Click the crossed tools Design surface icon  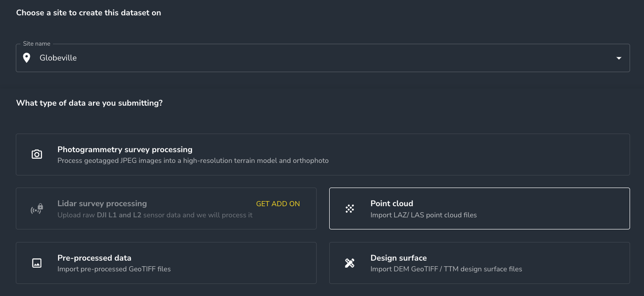pyautogui.click(x=349, y=262)
